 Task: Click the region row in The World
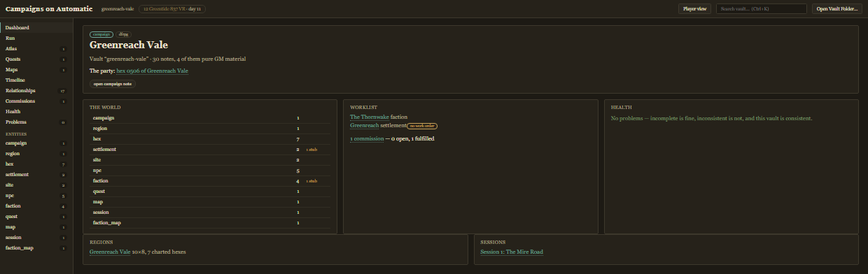point(210,129)
